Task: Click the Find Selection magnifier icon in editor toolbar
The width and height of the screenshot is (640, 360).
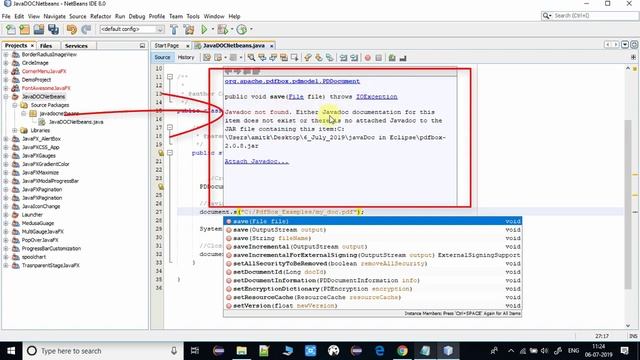Action: [x=251, y=58]
